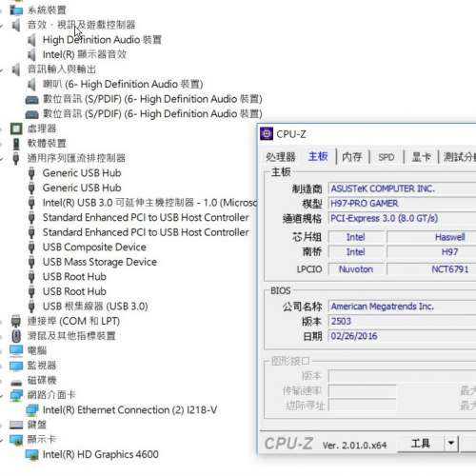Click the USB plug icon beside 通用序列匯流排控制器

(x=16, y=158)
